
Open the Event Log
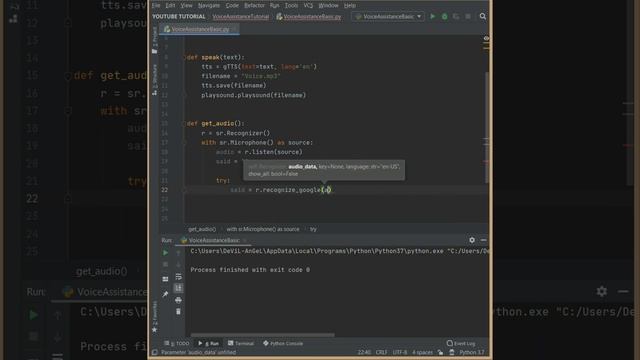461,343
